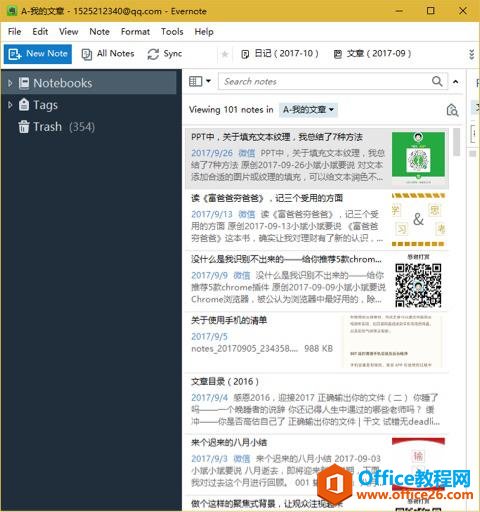Viewport: 480px width, 512px height.
Task: Open note PPT中，关于填充文本纹理
Action: coord(317,158)
